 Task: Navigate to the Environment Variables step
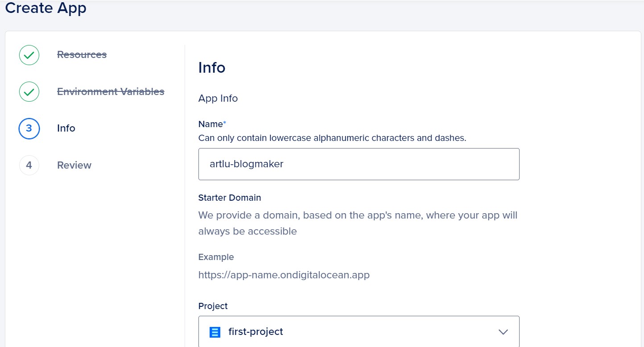coord(111,91)
